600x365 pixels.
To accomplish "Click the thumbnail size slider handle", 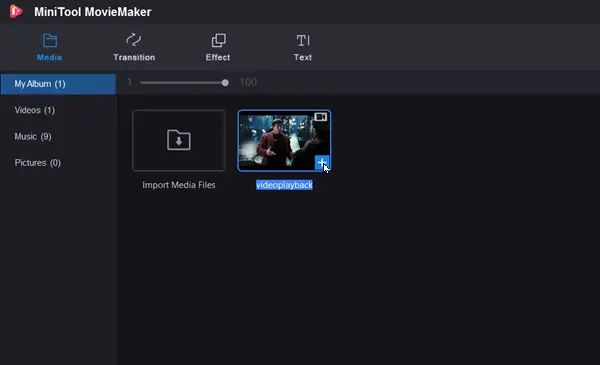I will click(x=225, y=83).
